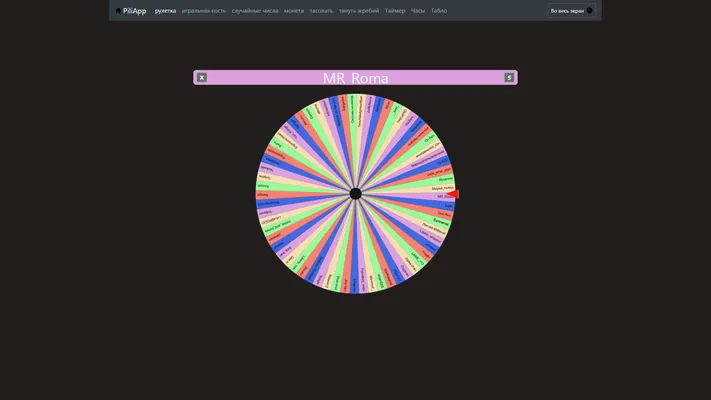Image resolution: width=711 pixels, height=400 pixels.
Task: Click the S button on result bar
Action: pyautogui.click(x=509, y=78)
